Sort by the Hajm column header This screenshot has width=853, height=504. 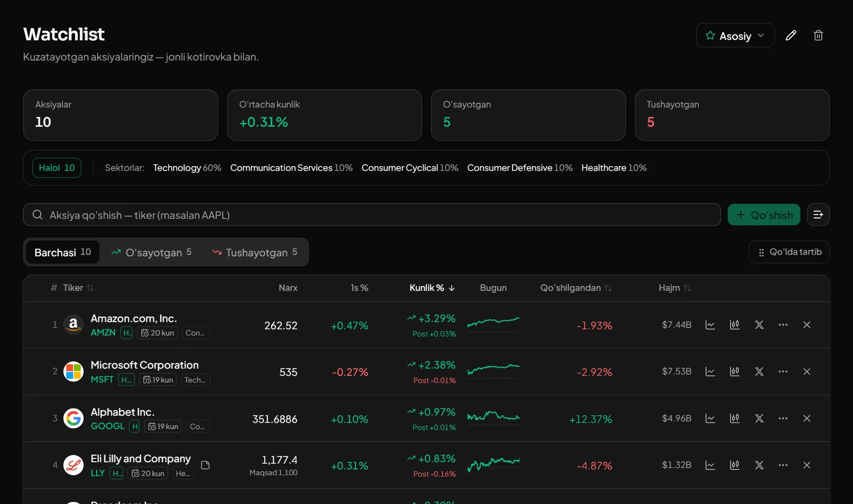pos(675,288)
